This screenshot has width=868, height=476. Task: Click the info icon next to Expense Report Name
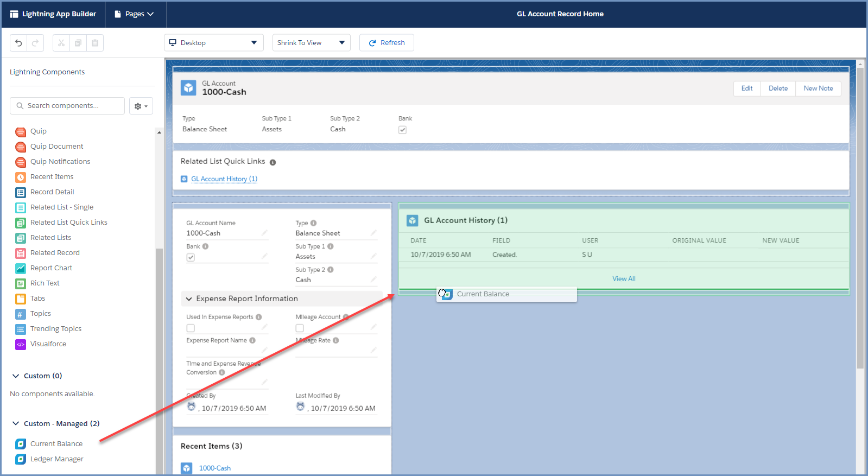coord(252,340)
